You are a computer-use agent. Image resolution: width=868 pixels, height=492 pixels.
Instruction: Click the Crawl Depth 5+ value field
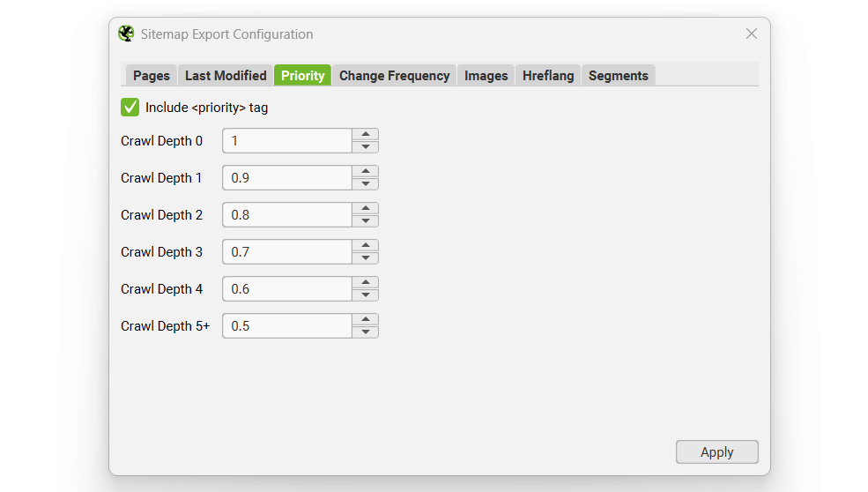(286, 325)
